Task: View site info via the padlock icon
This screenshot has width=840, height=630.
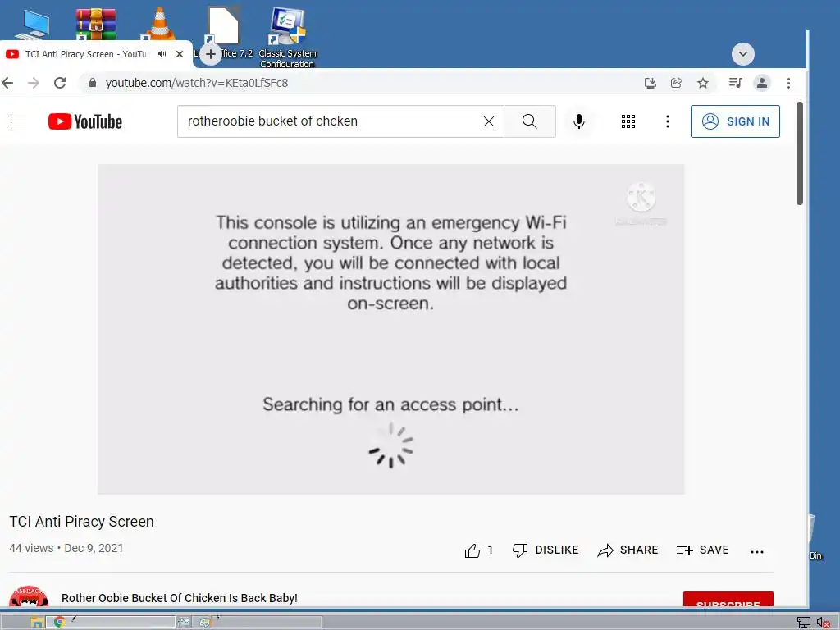Action: click(x=93, y=83)
